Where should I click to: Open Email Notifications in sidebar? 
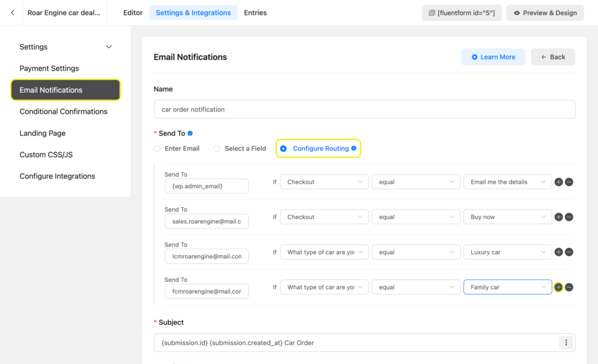(x=65, y=90)
